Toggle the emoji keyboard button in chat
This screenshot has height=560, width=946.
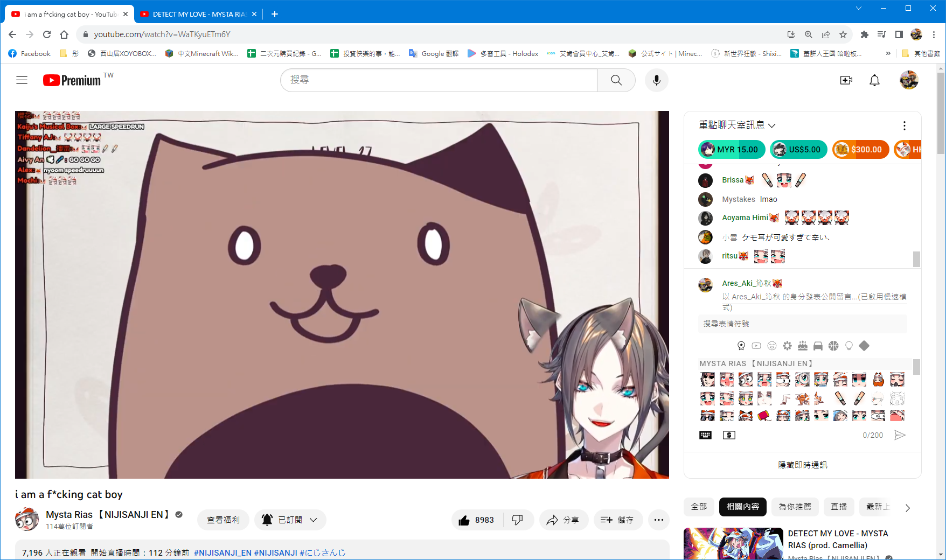coord(705,435)
